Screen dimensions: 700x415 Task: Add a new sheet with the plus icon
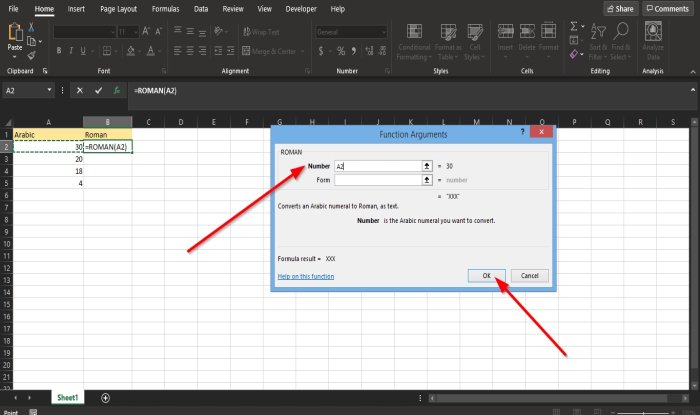point(105,398)
